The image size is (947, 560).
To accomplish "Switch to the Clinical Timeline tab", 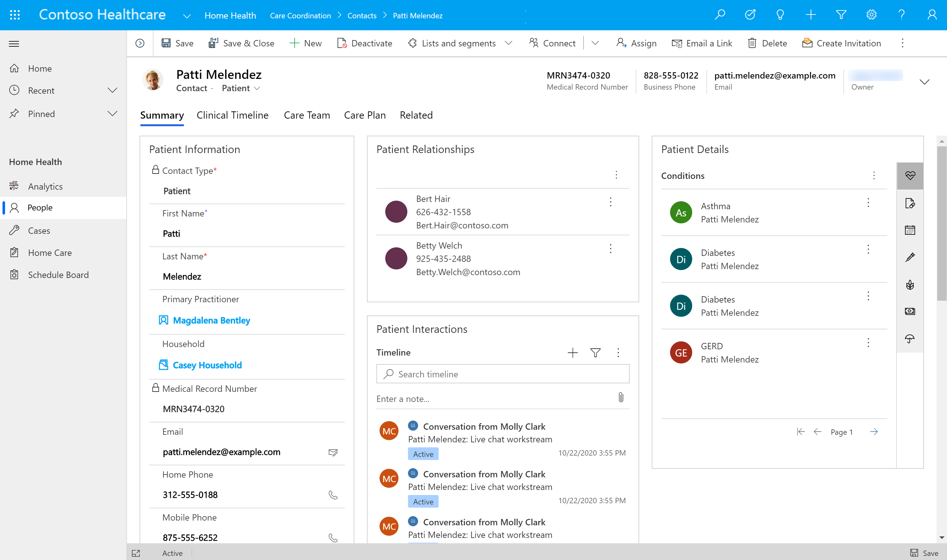I will coord(233,115).
